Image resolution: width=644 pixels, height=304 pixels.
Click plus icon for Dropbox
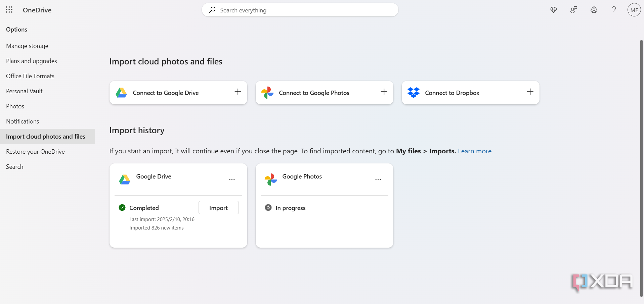coord(530,92)
